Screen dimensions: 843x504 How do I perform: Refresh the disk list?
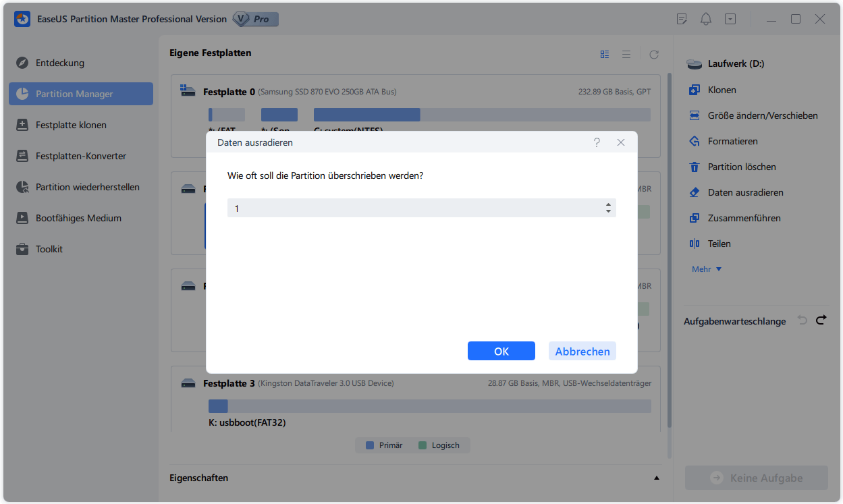pyautogui.click(x=653, y=54)
